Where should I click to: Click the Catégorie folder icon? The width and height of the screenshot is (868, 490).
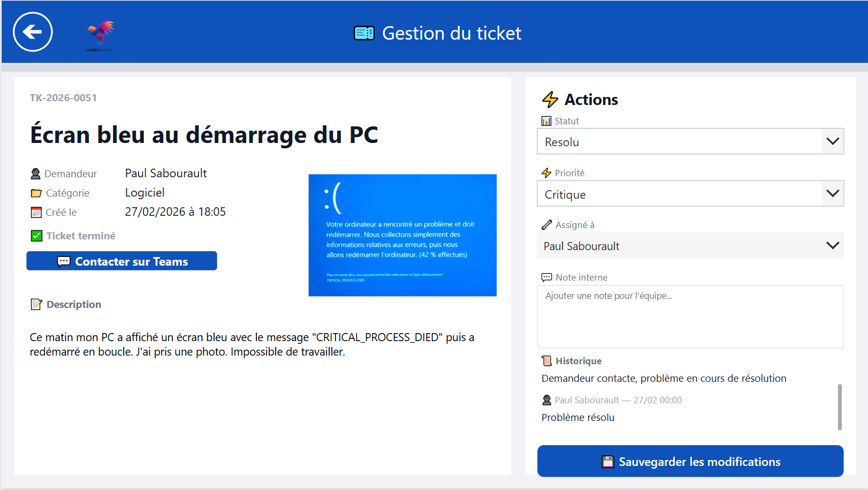tap(36, 193)
